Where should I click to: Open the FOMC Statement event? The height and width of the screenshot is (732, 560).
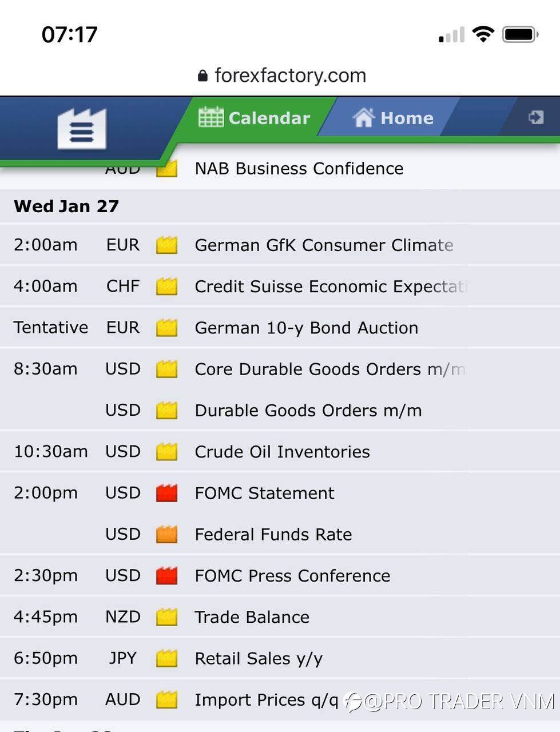[x=264, y=493]
